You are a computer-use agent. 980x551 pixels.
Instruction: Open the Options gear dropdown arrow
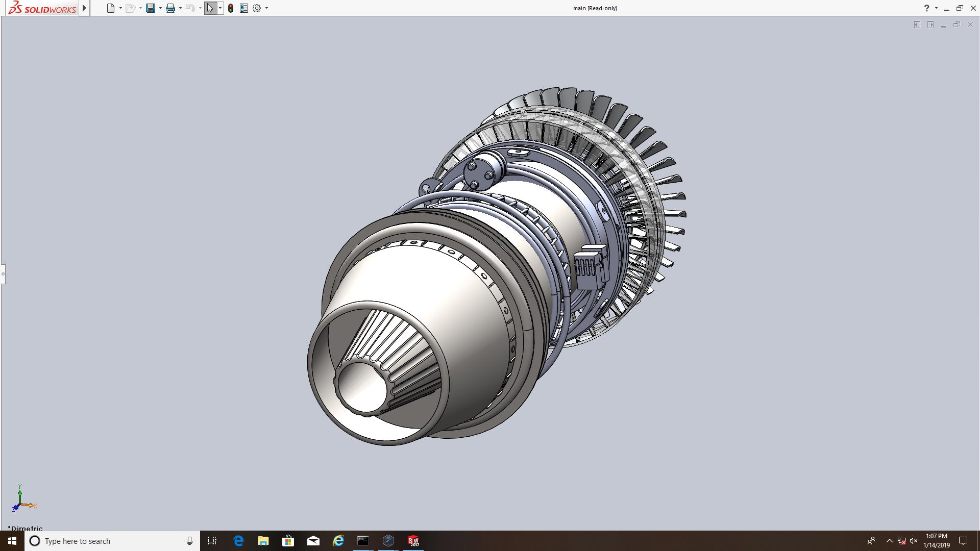[266, 8]
